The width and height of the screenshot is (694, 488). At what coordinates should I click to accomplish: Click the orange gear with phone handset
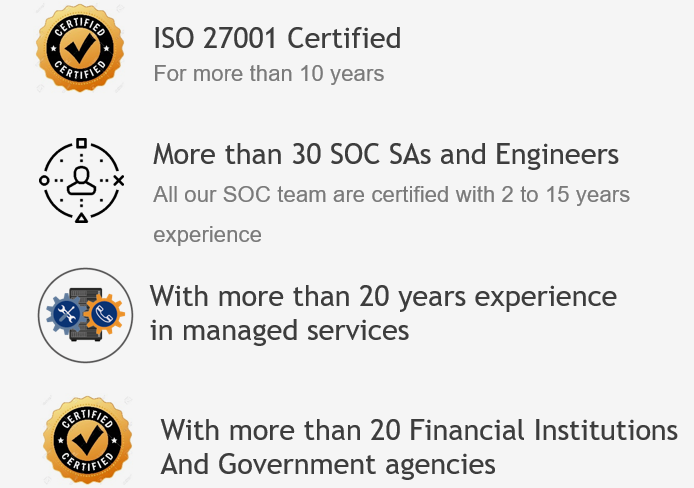point(104,314)
